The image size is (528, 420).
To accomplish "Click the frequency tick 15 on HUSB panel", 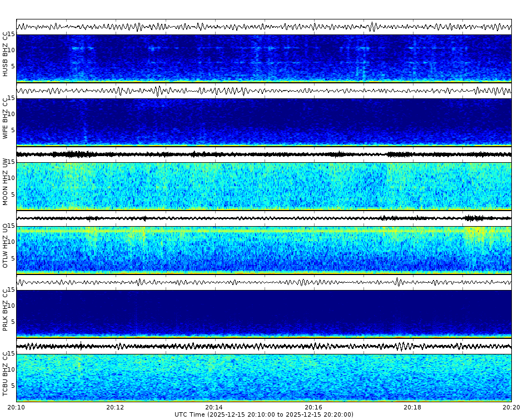I will [x=12, y=34].
